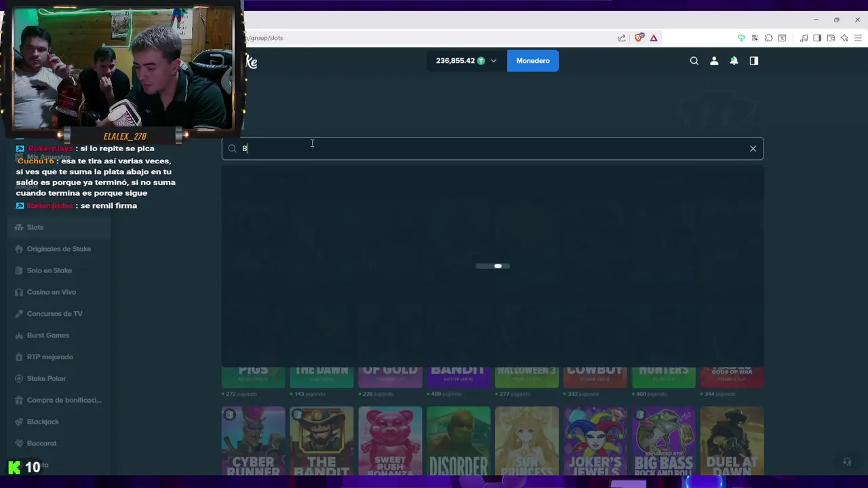Open Originales de Stake in sidebar
Screen dimensions: 868x488
click(59, 249)
